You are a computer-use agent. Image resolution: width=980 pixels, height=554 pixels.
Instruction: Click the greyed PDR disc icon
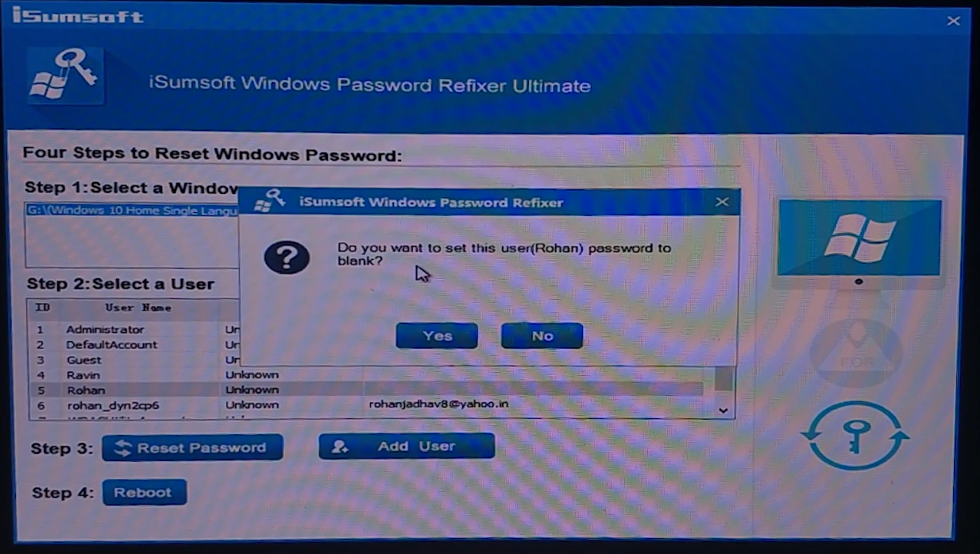pos(855,354)
